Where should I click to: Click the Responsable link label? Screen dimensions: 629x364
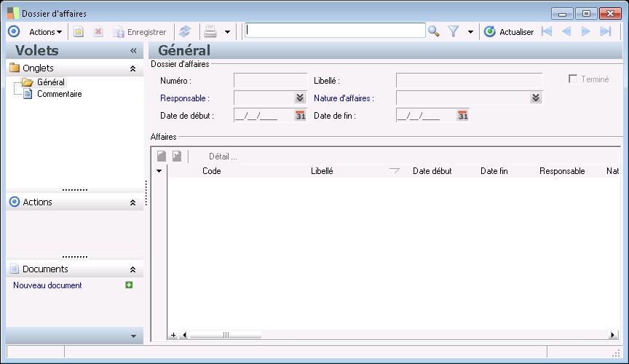point(184,98)
